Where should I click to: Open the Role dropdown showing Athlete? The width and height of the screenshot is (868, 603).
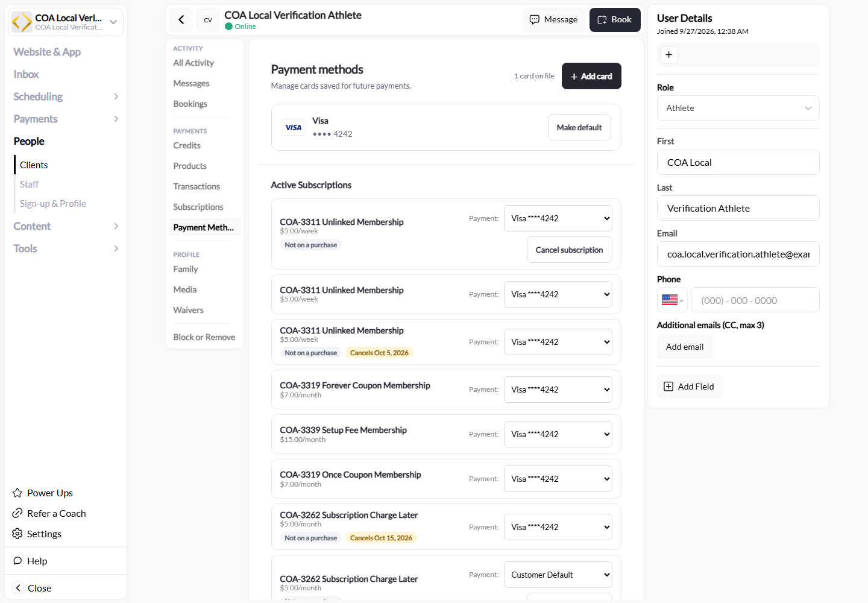coord(738,108)
